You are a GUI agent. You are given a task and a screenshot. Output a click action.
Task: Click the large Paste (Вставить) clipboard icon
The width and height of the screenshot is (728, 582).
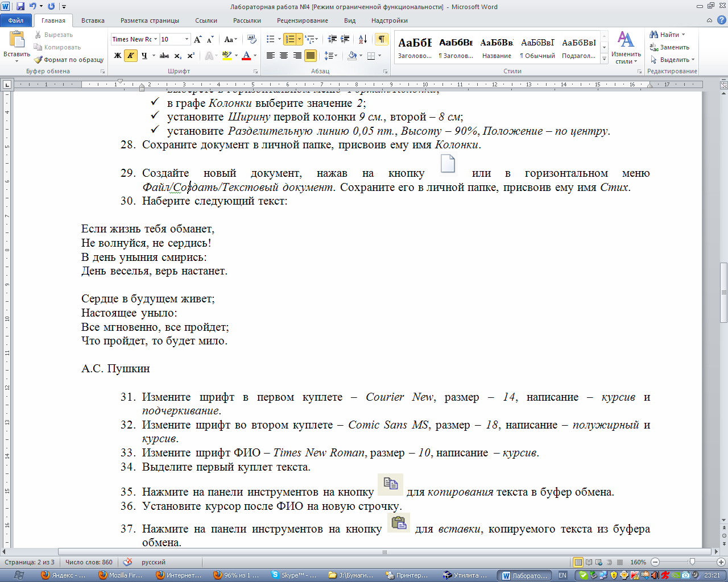(x=17, y=39)
